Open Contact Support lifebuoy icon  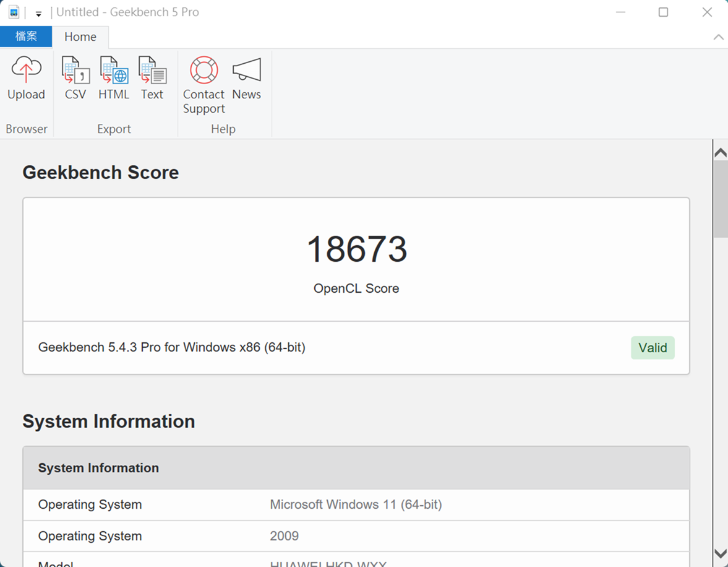pyautogui.click(x=203, y=71)
